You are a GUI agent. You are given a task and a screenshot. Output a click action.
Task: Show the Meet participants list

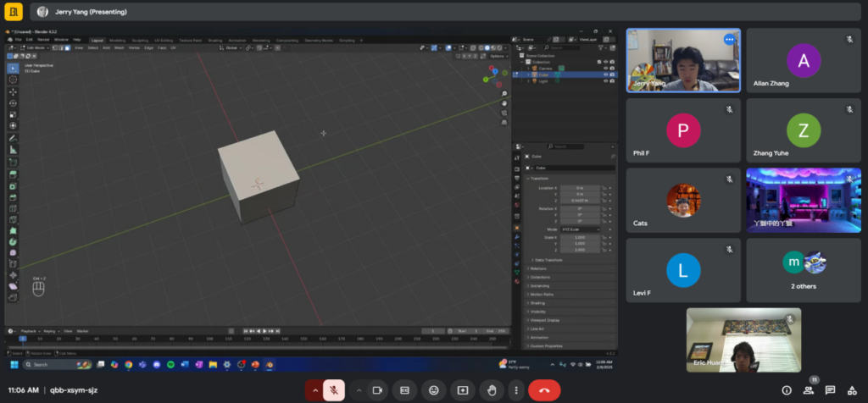(809, 390)
